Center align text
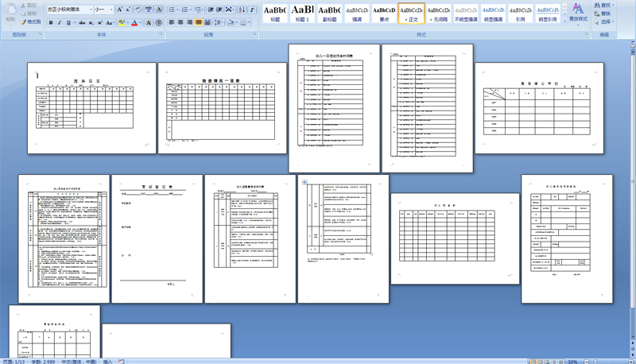The width and height of the screenshot is (636, 364). [180, 22]
